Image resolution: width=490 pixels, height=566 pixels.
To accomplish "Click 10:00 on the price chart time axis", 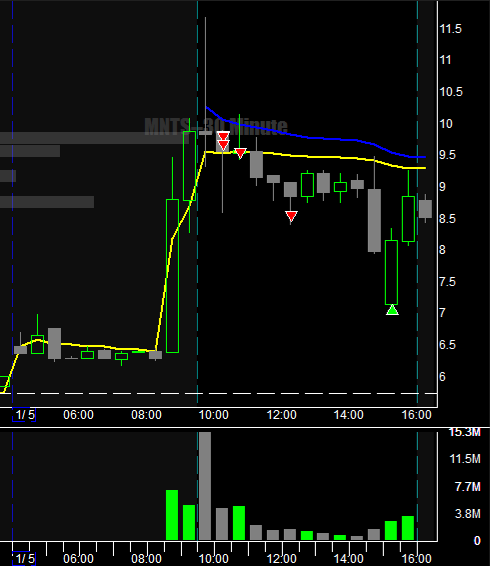I will point(214,415).
